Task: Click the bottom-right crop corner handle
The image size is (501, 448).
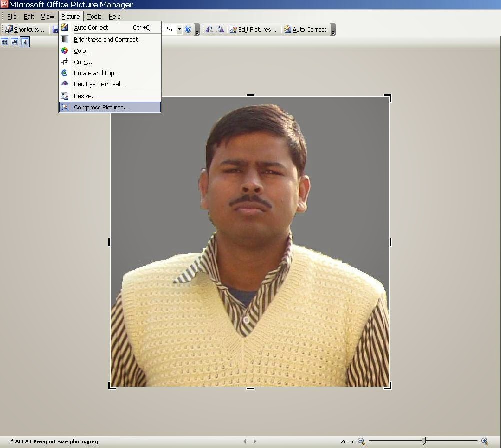Action: tap(388, 385)
